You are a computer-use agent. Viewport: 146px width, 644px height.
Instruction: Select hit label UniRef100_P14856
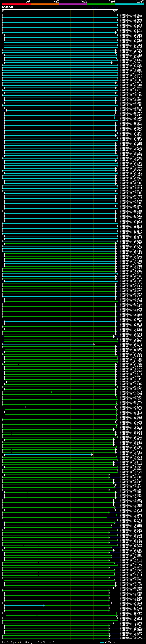pos(131,60)
